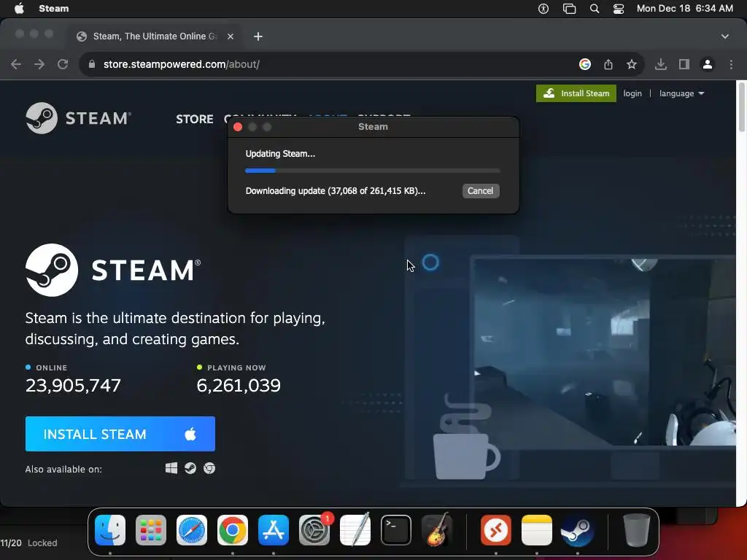The image size is (747, 560).
Task: Cancel the Steam update download
Action: [480, 191]
